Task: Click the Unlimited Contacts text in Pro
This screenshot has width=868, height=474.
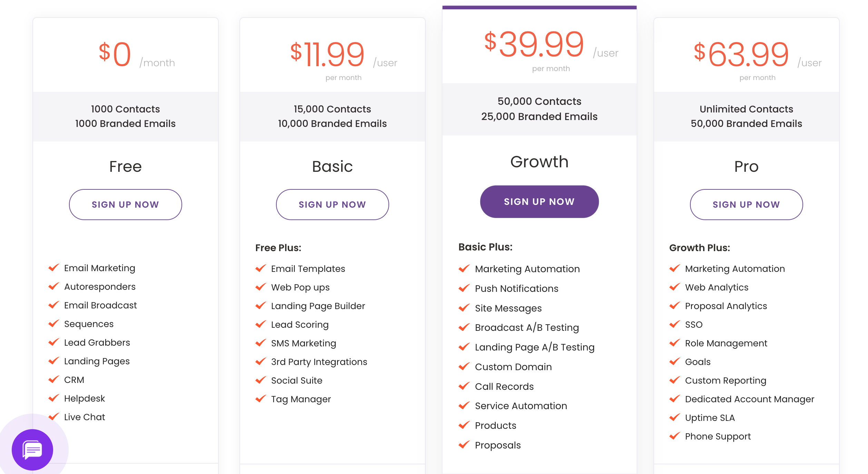Action: pyautogui.click(x=747, y=109)
